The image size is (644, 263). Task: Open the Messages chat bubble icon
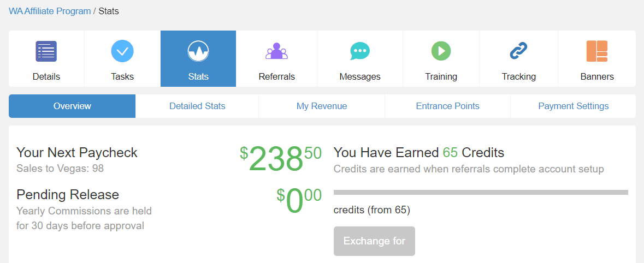pos(360,52)
